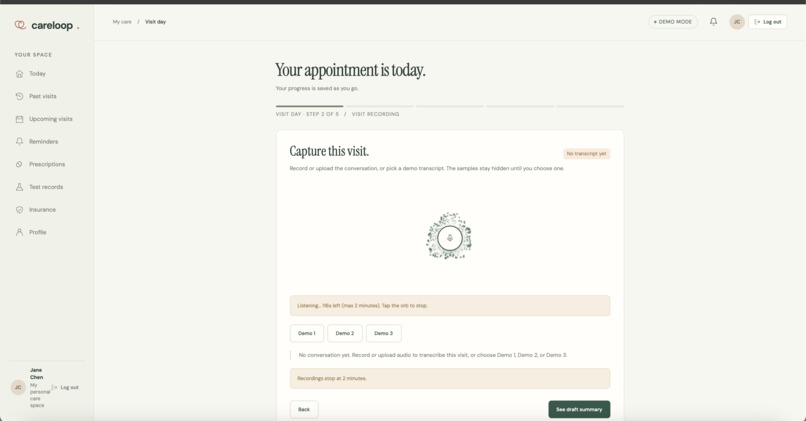
Task: Open Test records page
Action: [46, 187]
